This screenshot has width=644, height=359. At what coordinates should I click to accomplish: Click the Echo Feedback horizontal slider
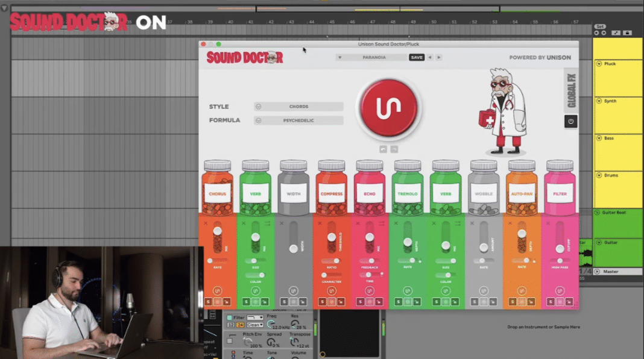370,261
